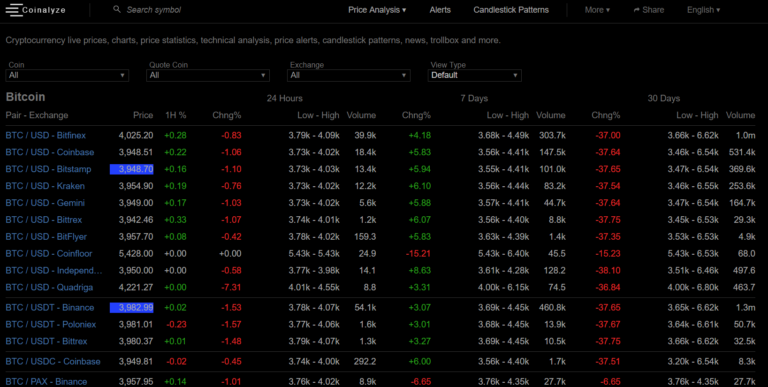This screenshot has width=768, height=387.
Task: Open BTC / USD - Coinbase pair
Action: click(x=50, y=152)
